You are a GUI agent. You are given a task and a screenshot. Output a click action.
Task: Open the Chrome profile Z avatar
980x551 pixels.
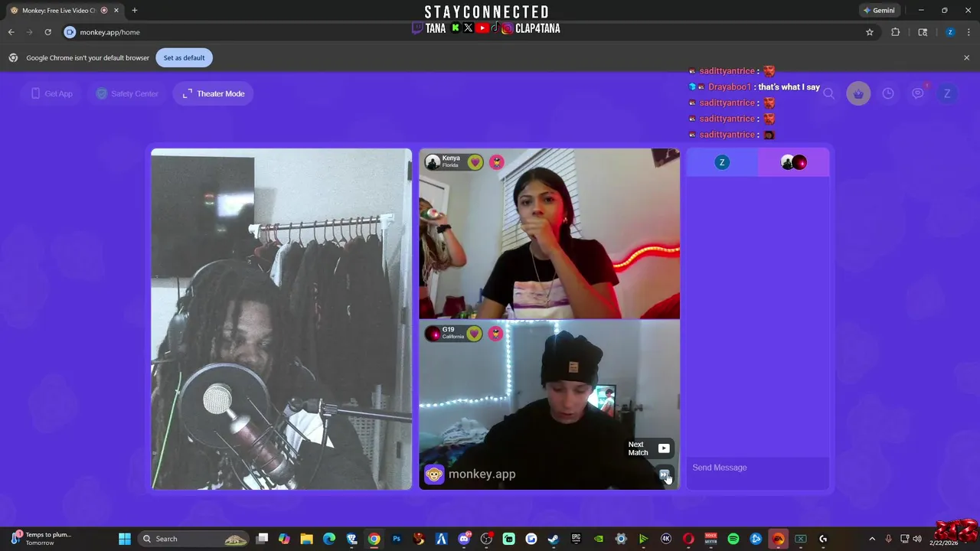coord(949,32)
